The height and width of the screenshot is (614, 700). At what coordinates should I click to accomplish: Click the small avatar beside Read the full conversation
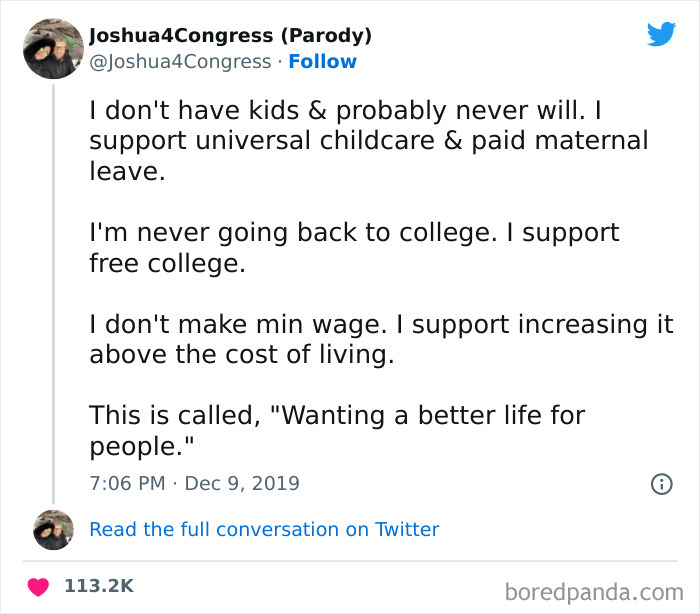point(51,529)
